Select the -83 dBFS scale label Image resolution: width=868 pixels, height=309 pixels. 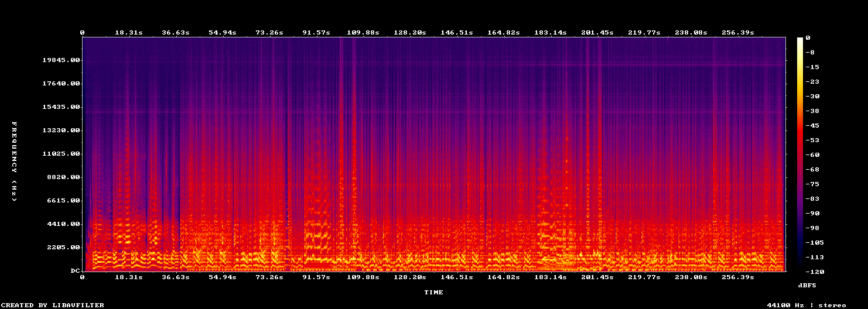pos(812,198)
